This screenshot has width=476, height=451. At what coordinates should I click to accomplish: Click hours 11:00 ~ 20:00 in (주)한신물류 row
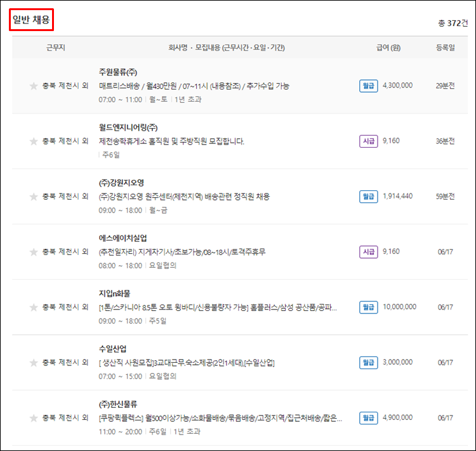click(x=120, y=432)
